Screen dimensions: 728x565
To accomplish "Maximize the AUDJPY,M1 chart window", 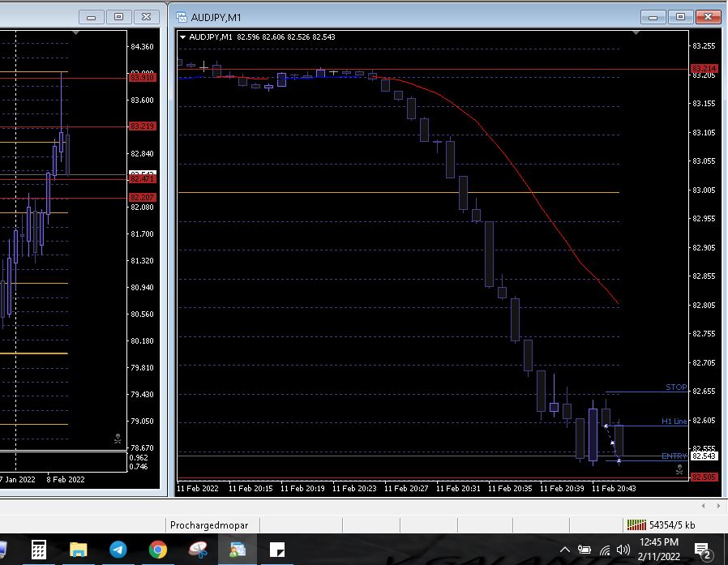I will [680, 17].
